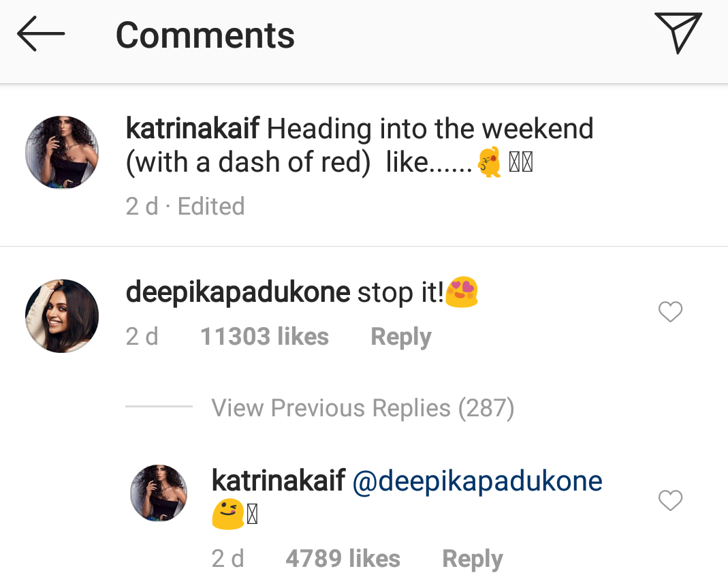
Task: Reply to katrinakaif's wink reply
Action: (x=472, y=559)
